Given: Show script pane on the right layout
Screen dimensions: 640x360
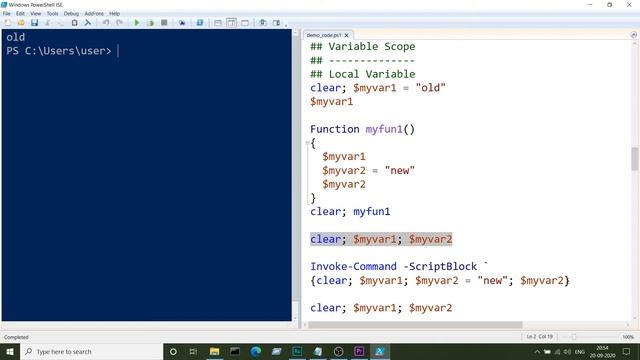Looking at the screenshot, I should coord(231,23).
